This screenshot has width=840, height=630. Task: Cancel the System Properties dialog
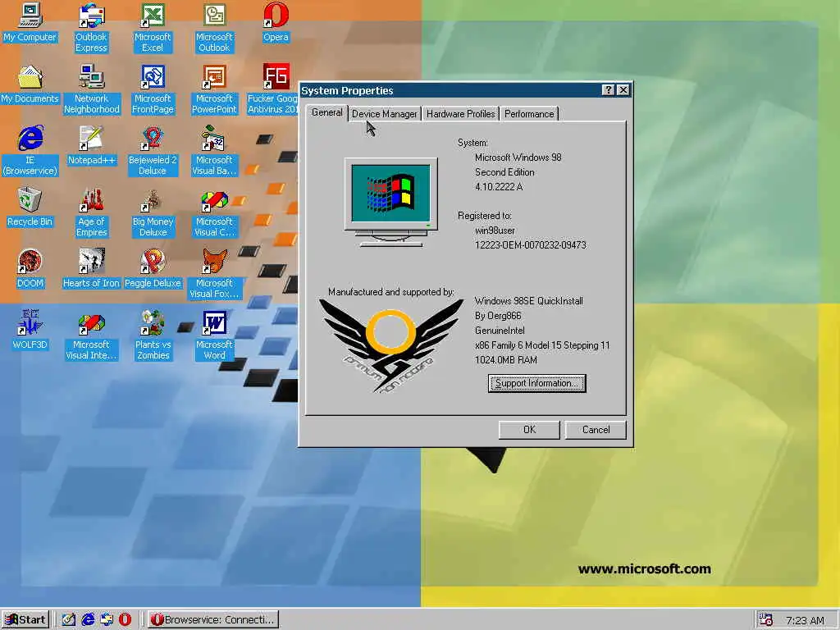(x=596, y=430)
